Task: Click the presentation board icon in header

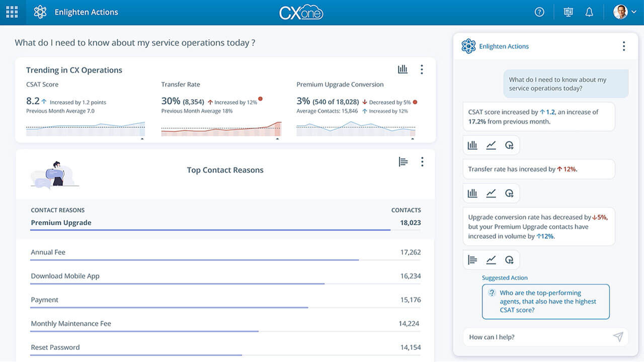Action: coord(568,12)
